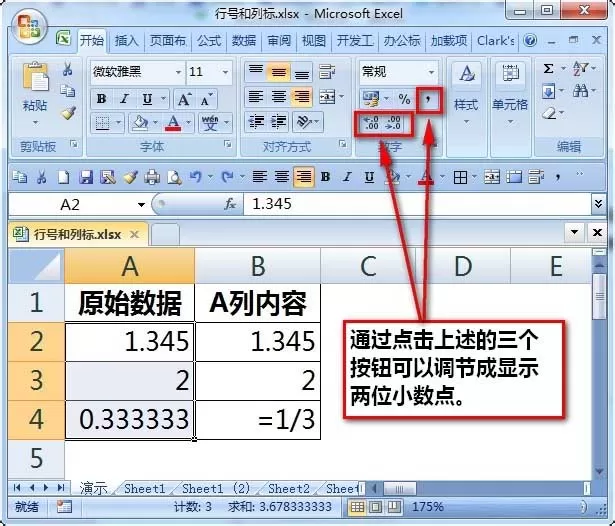Click the Clear eraser icon in editing group

[x=550, y=114]
